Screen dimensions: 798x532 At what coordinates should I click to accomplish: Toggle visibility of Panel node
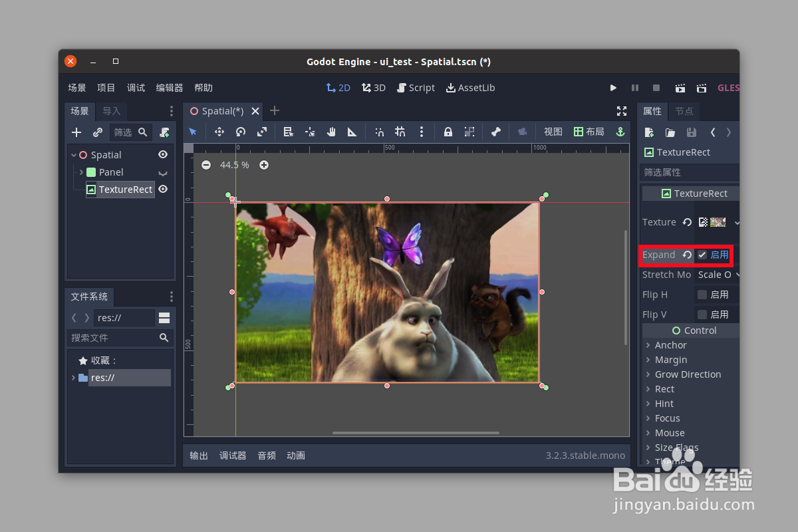(163, 172)
